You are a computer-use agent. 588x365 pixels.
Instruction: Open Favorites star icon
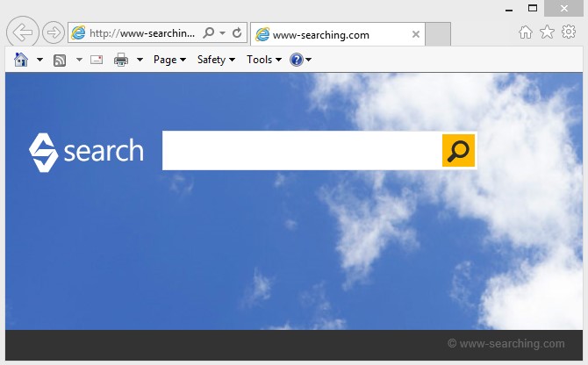547,32
